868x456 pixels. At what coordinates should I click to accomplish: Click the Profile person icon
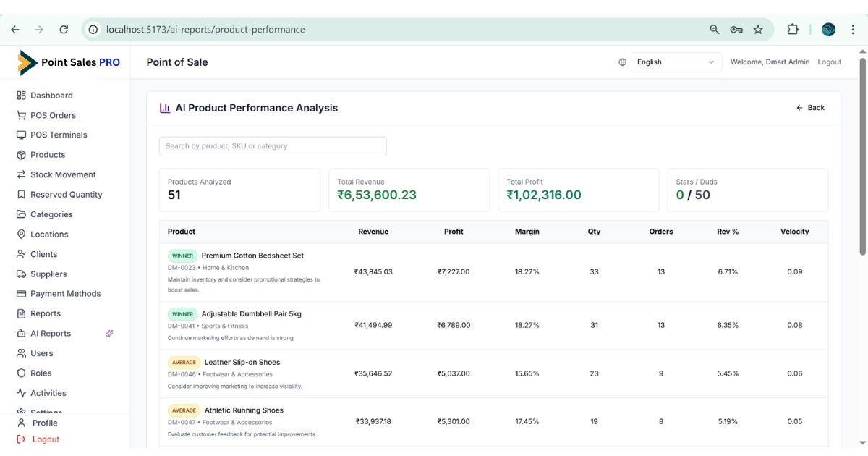(21, 423)
